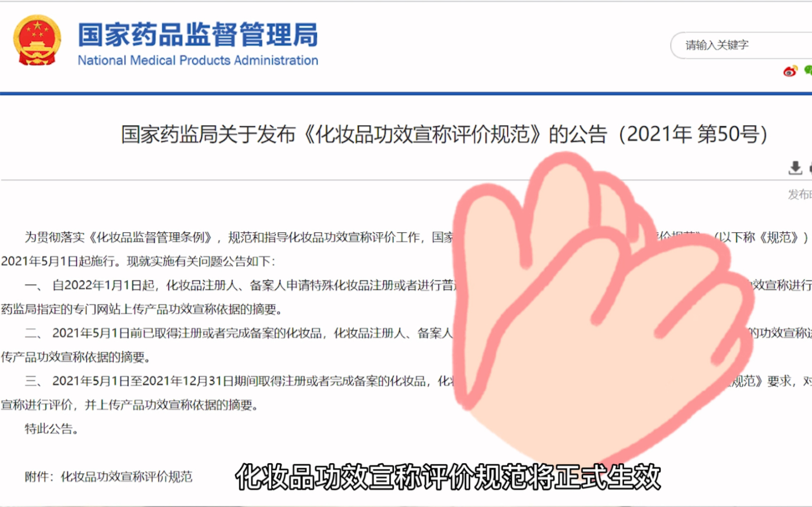Focus the 请输入关键字 search field
The image size is (812, 507).
pyautogui.click(x=741, y=45)
